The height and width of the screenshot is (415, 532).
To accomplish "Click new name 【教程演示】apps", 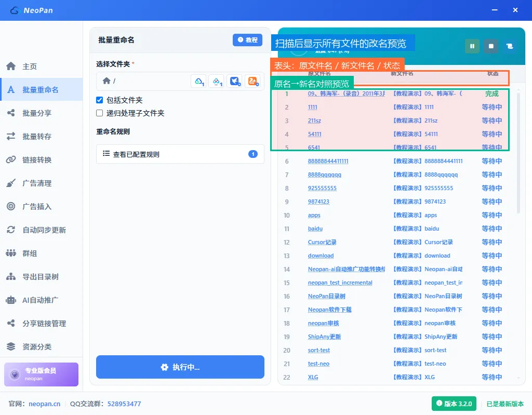I will pyautogui.click(x=415, y=215).
